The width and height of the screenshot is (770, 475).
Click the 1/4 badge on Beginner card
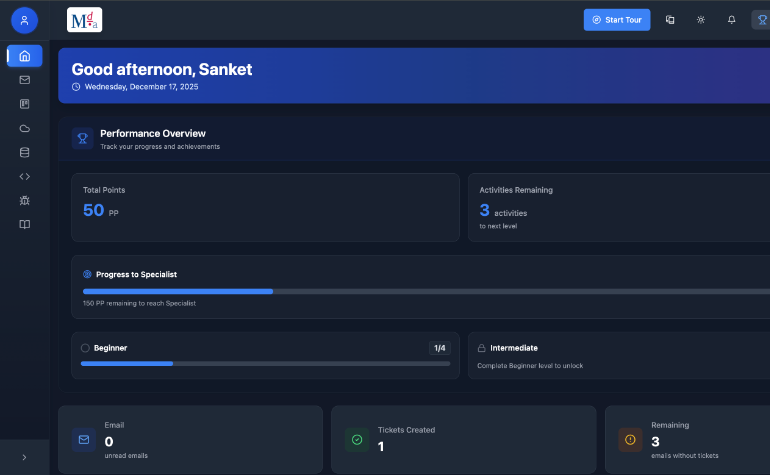440,348
